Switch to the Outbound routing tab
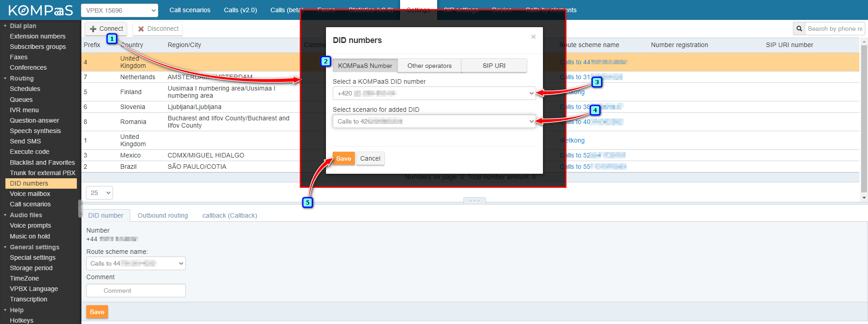Screen dimensions: 868x324 (x=163, y=215)
